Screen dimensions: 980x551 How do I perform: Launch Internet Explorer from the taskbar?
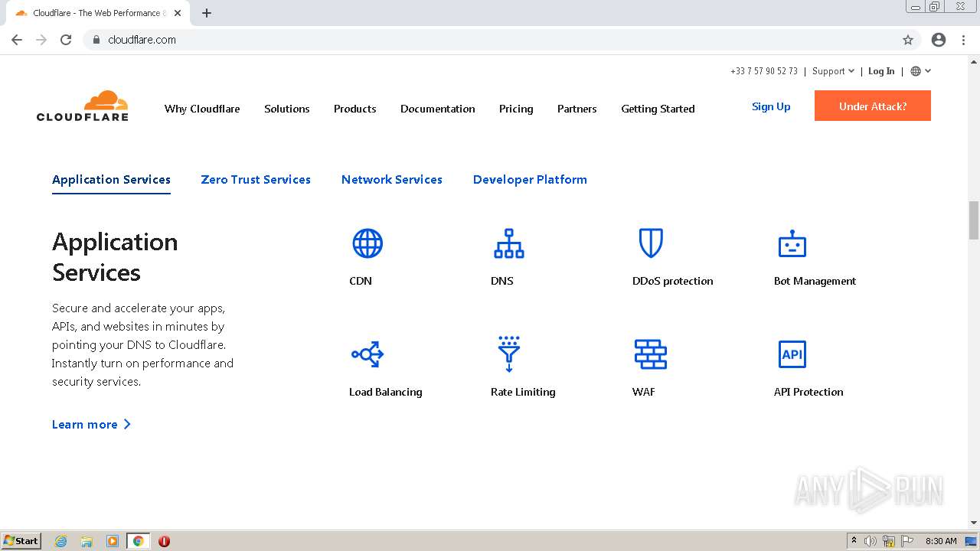[x=60, y=541]
